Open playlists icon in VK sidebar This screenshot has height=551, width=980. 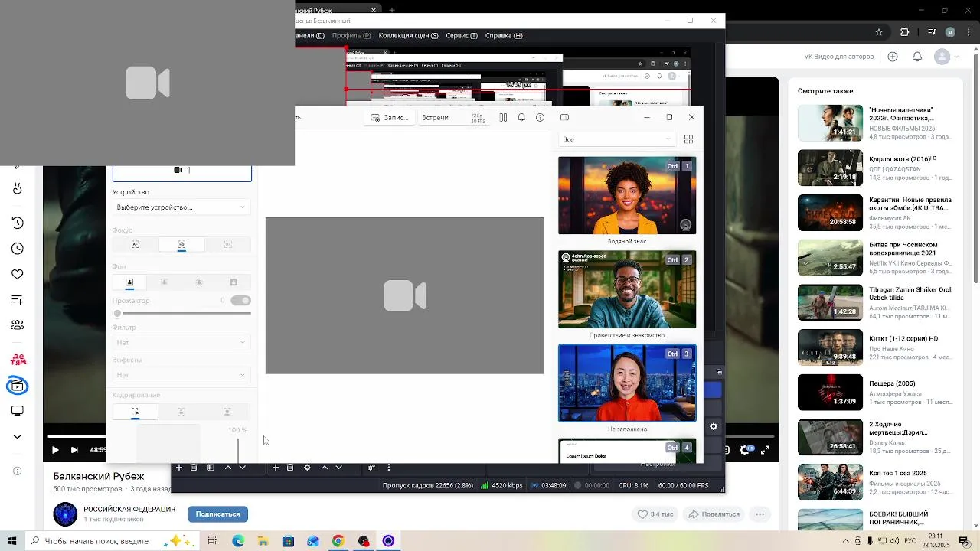click(x=18, y=300)
